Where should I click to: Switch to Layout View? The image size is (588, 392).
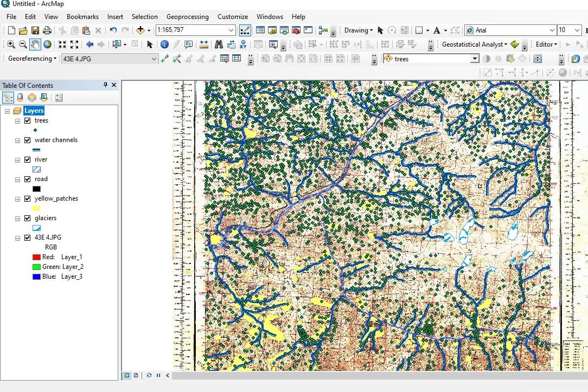coord(136,375)
